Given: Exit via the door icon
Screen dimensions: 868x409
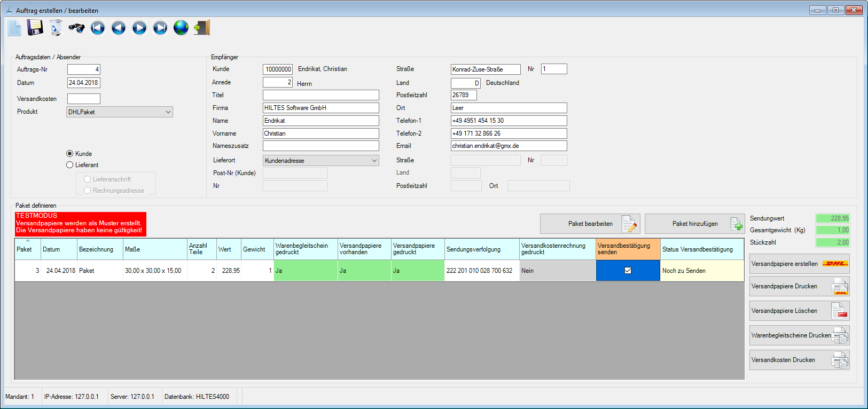Looking at the screenshot, I should click(202, 28).
